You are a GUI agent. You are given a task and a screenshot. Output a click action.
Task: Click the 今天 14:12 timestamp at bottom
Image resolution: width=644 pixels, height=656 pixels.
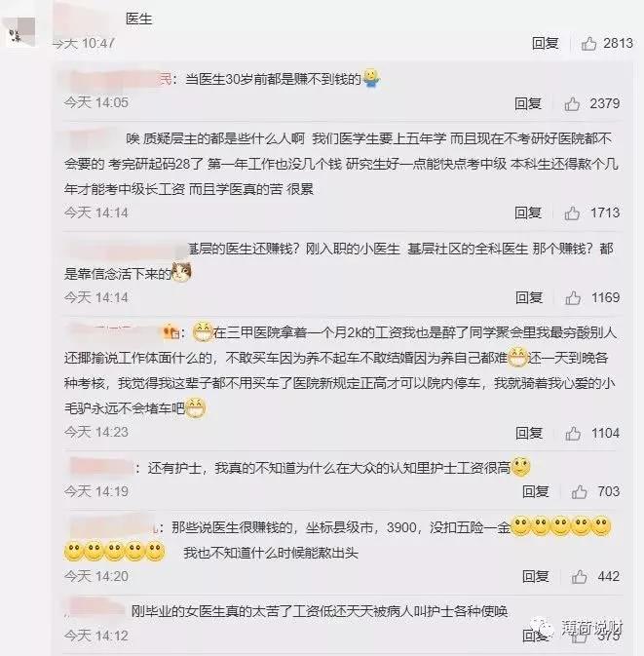(x=96, y=636)
